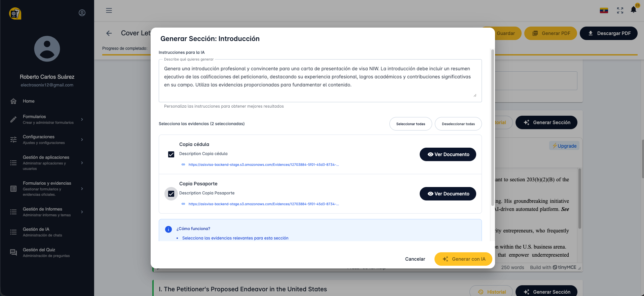Click the hamburger menu icon
This screenshot has width=644, height=296.
click(109, 10)
